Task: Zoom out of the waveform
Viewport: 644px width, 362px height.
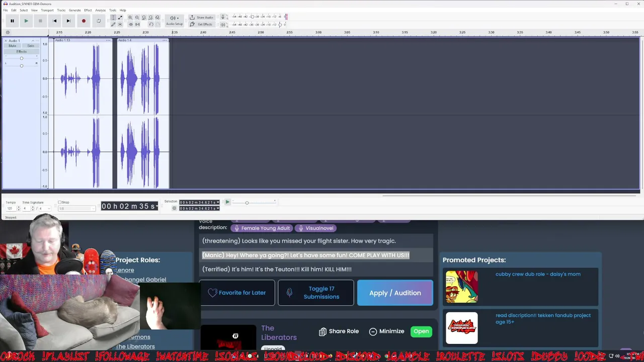Action: coord(137,18)
